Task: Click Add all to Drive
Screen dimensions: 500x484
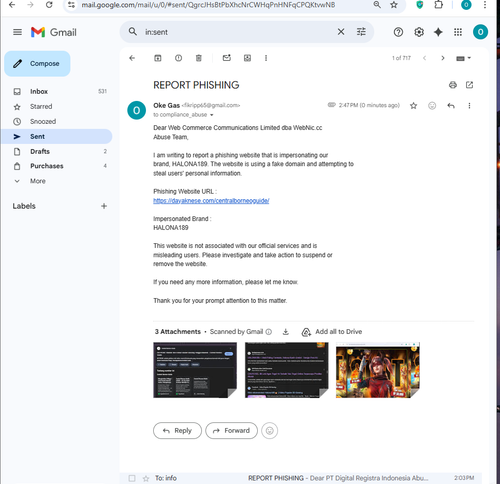Action: 332,332
